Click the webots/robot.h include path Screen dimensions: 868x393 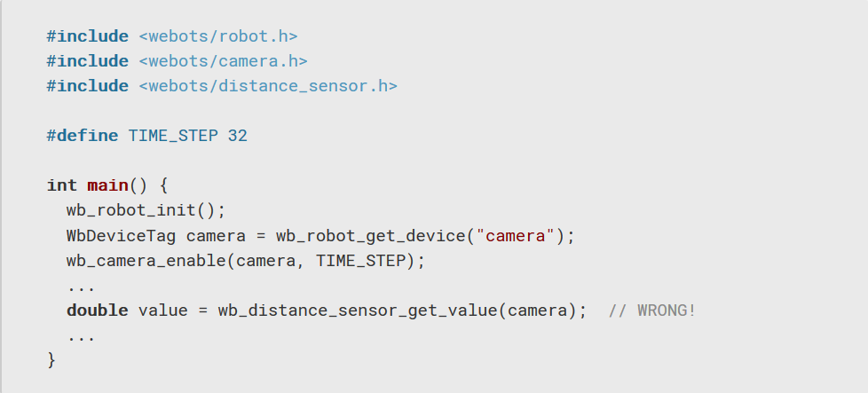click(217, 36)
